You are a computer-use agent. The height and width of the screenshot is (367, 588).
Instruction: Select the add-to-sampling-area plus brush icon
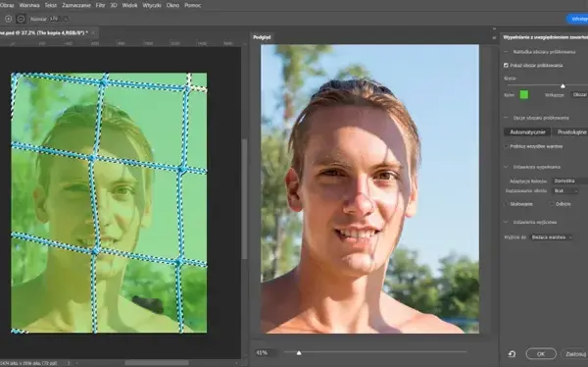click(x=8, y=19)
